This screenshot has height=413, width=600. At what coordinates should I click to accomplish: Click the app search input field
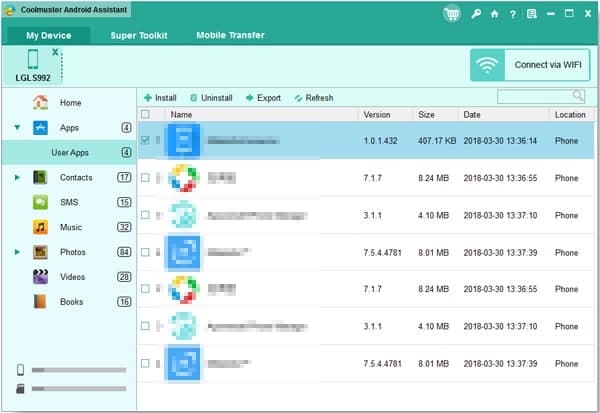click(534, 96)
